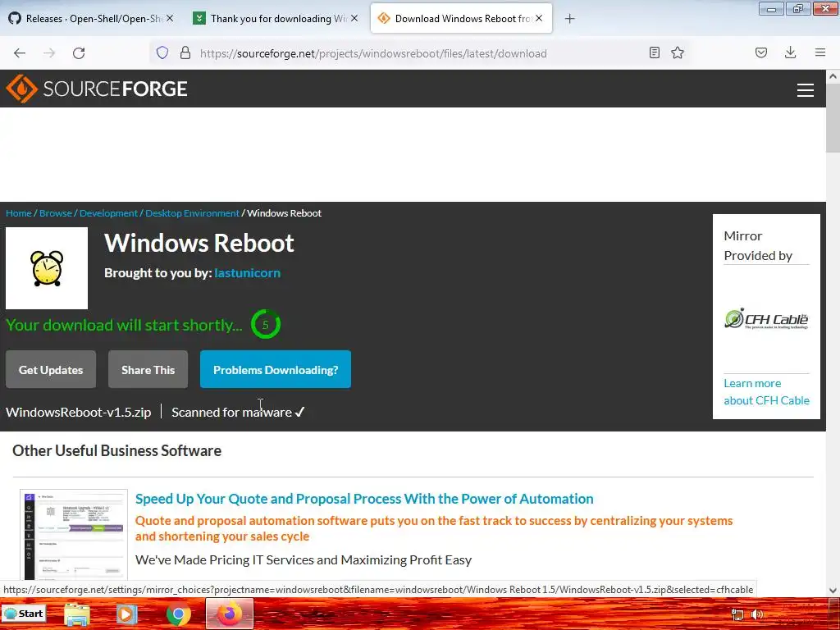Click the network tray icon

[x=737, y=614]
